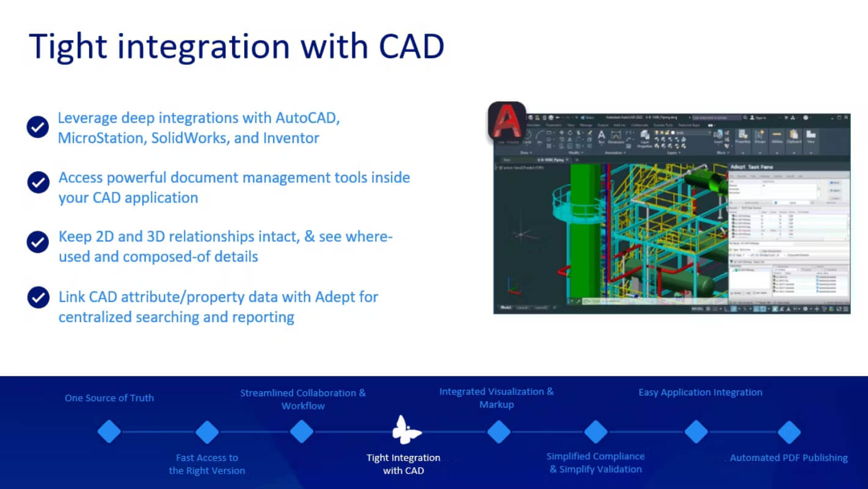Image resolution: width=868 pixels, height=489 pixels.
Task: Click the AutoCAD logo icon
Action: 507,120
